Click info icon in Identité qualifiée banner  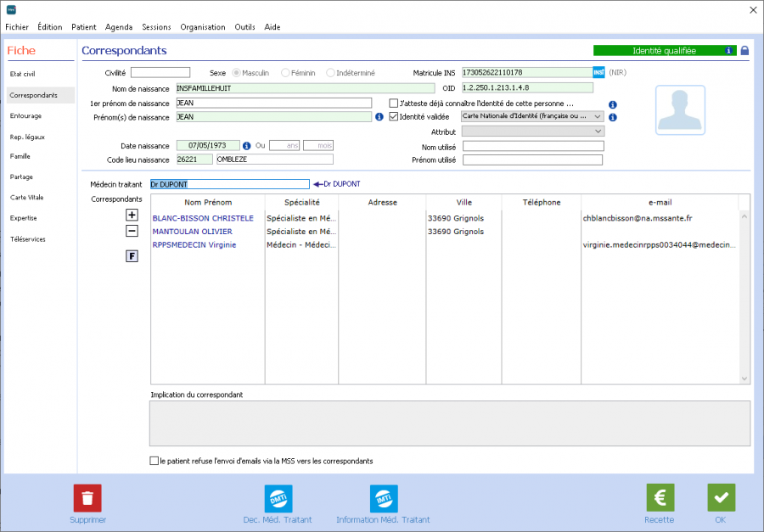pos(728,51)
